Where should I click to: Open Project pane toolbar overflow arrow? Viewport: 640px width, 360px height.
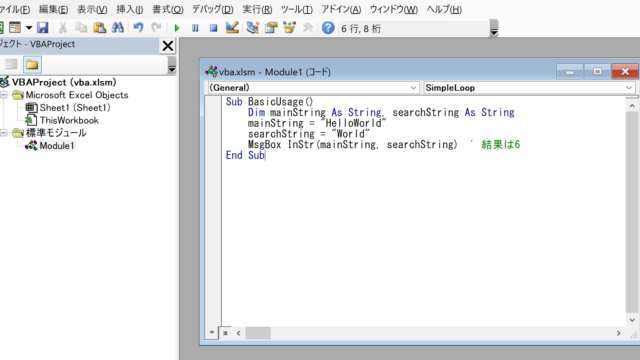click(172, 65)
